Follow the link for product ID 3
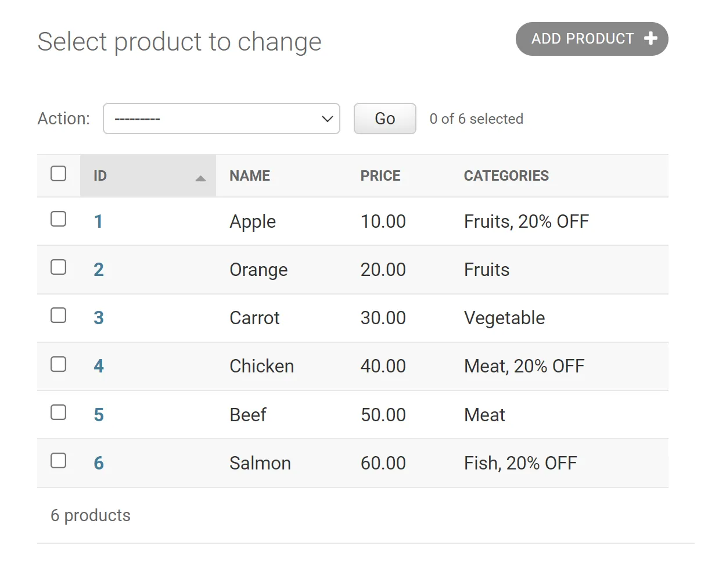Image resolution: width=708 pixels, height=588 pixels. point(99,318)
